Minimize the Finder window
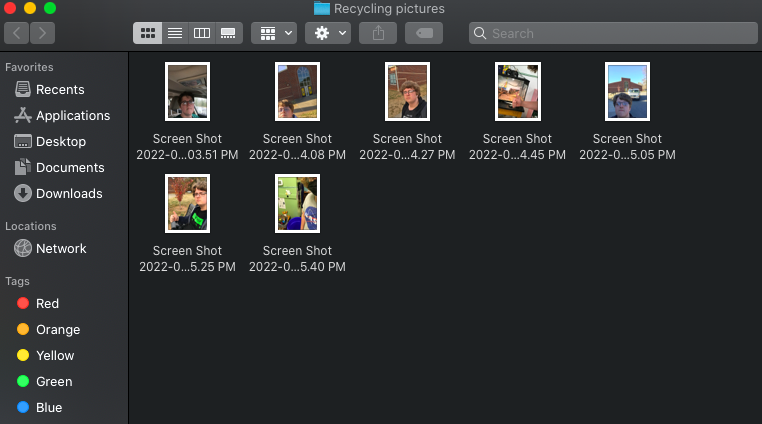This screenshot has width=762, height=424. click(x=30, y=8)
